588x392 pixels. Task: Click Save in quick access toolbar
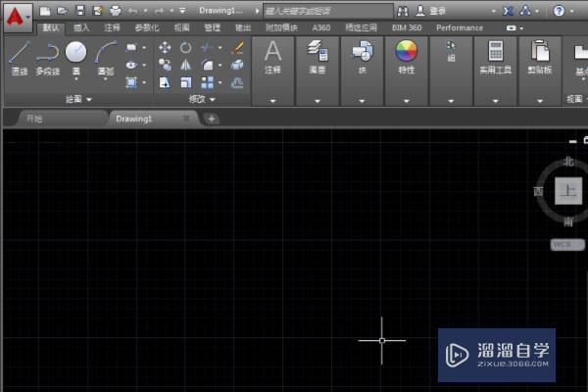click(x=80, y=11)
